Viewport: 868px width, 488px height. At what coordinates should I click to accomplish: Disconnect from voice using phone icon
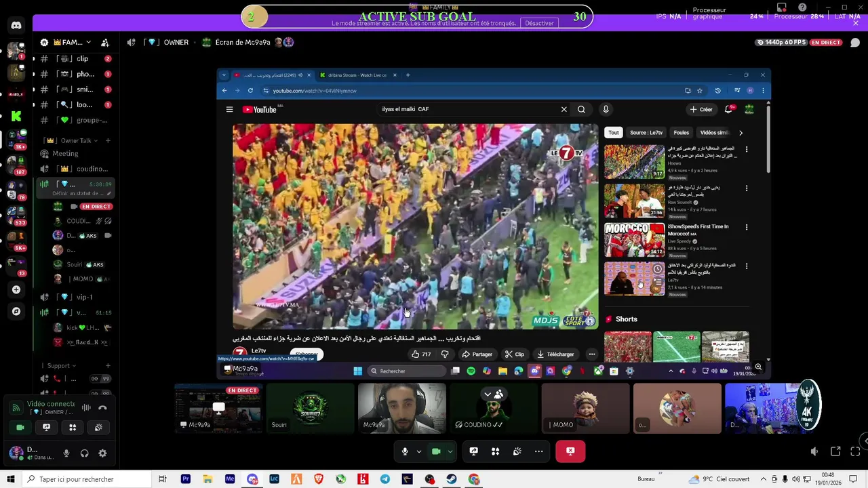[x=102, y=407]
